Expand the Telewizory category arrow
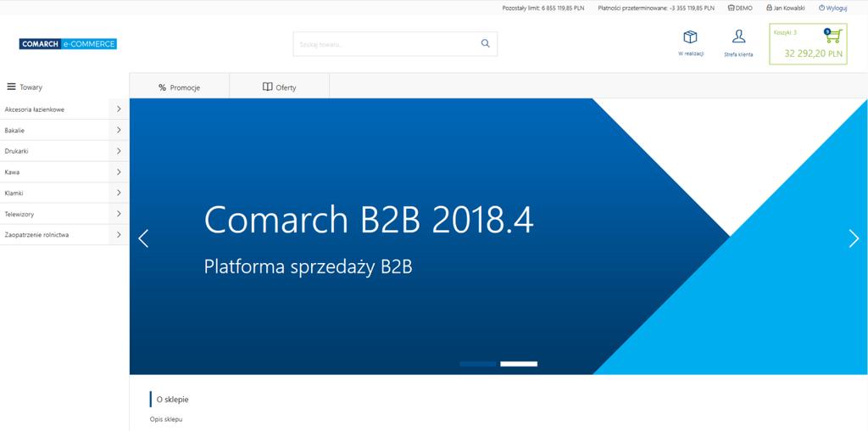 119,213
